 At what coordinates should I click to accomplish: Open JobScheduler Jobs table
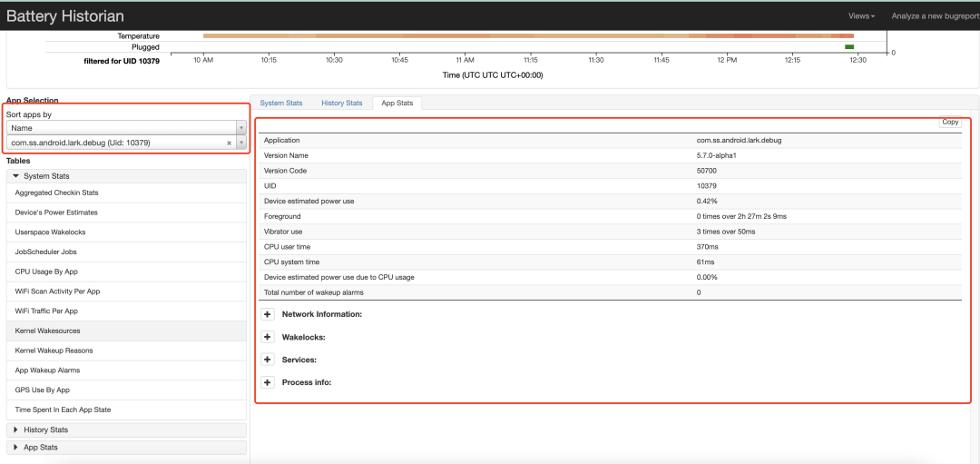(x=126, y=252)
